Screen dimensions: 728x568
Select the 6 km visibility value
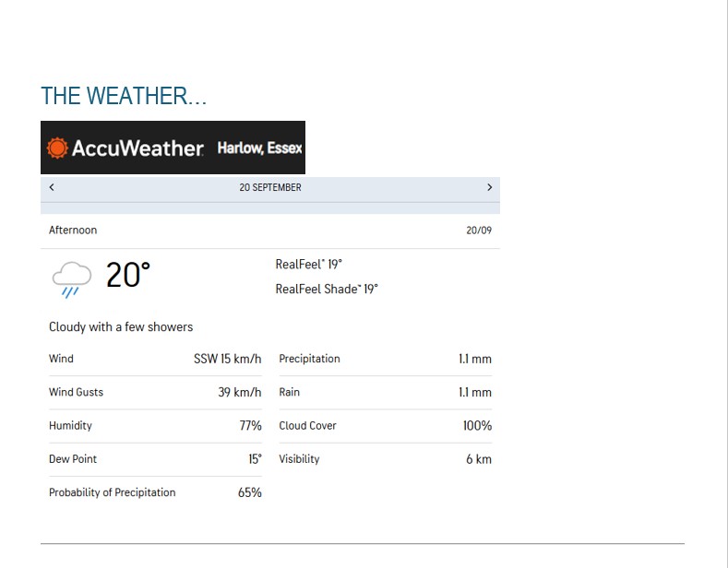click(x=479, y=459)
